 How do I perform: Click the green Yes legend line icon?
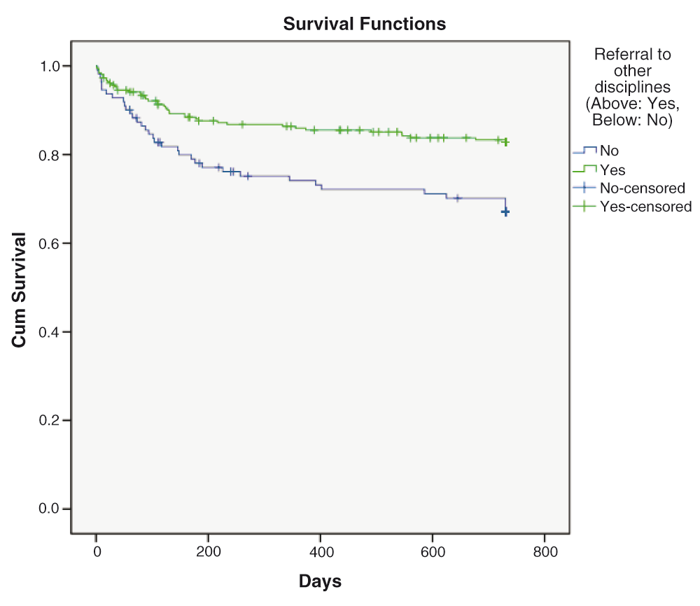[x=584, y=170]
